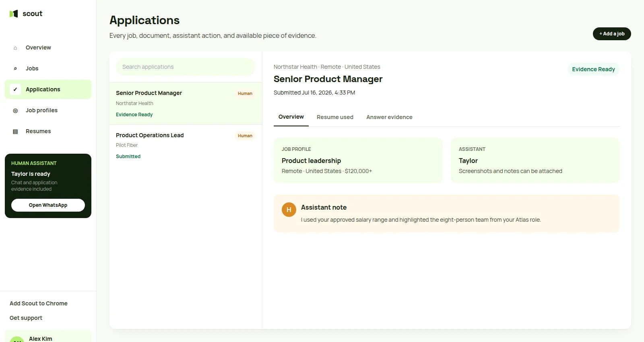Open Resumes from the sidebar
This screenshot has height=342, width=644.
48,131
